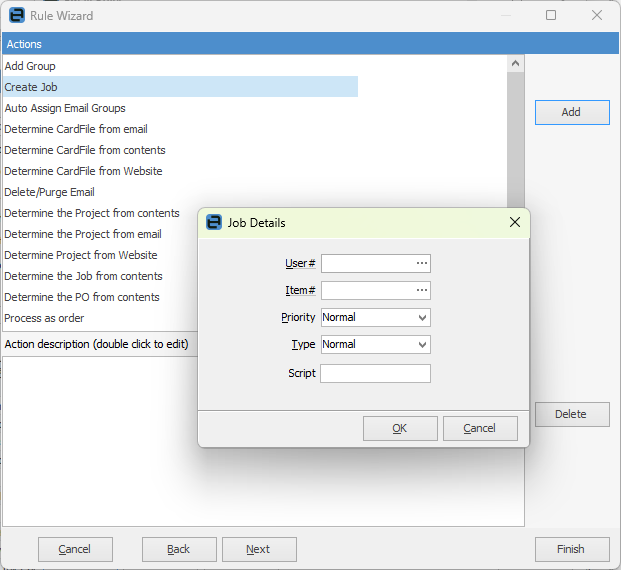This screenshot has height=570, width=621.
Task: Maximize the Rule Wizard window
Action: point(551,16)
